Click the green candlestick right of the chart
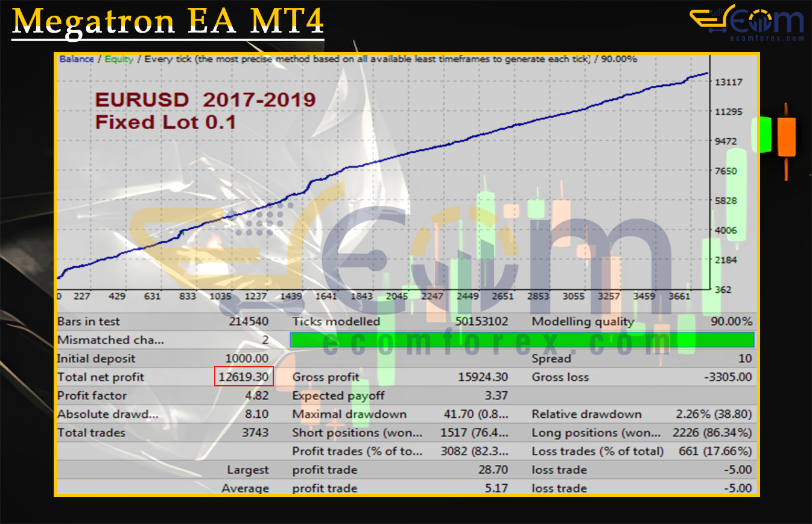This screenshot has width=812, height=524. point(763,135)
